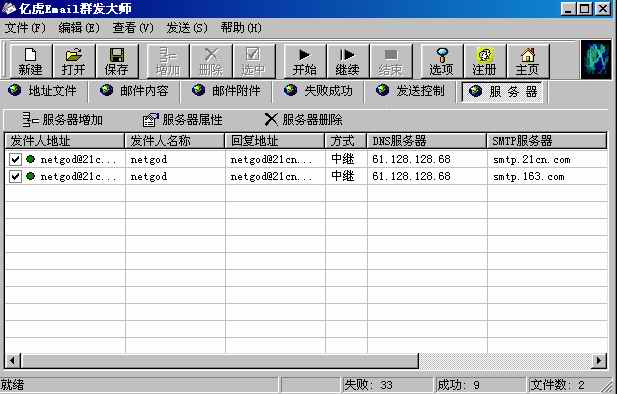This screenshot has height=394, width=617.
Task: Click reply address in smtp.163.com row
Action: click(272, 176)
